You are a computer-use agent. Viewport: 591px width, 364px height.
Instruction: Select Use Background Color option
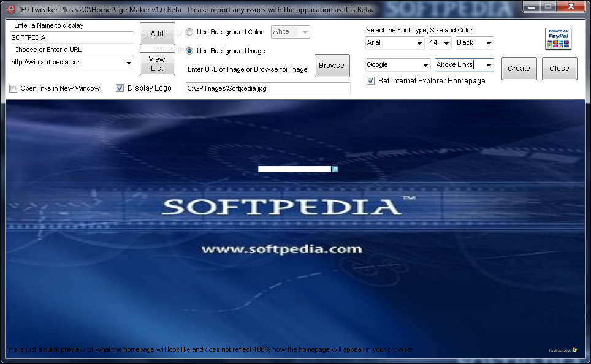pos(189,32)
